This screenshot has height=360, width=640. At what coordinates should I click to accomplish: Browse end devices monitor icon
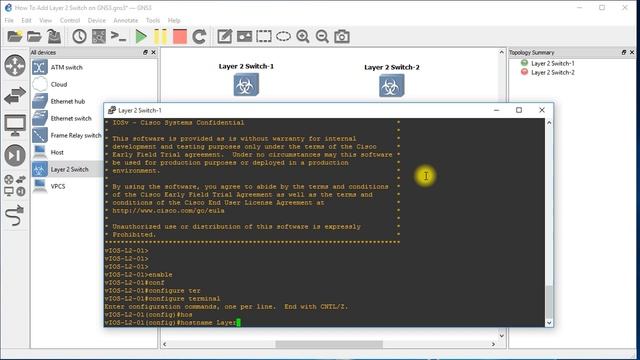[x=15, y=125]
